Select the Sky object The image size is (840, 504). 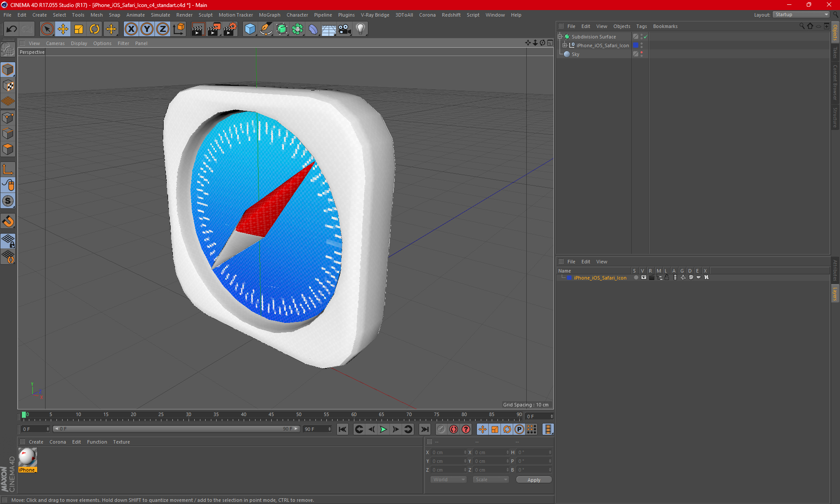tap(575, 54)
